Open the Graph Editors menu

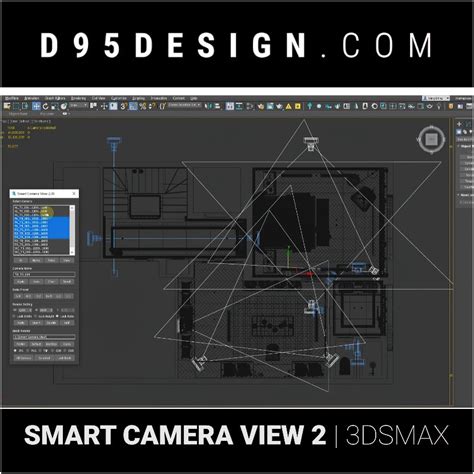pos(55,98)
